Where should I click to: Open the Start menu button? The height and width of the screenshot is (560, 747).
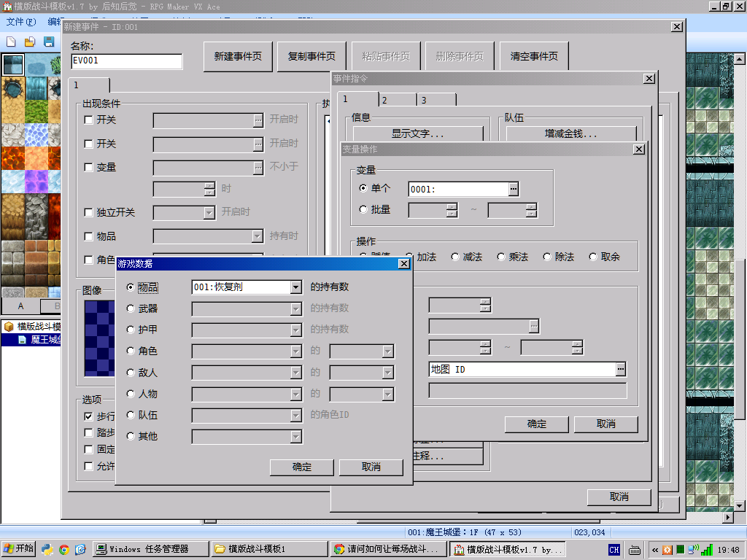coord(18,549)
